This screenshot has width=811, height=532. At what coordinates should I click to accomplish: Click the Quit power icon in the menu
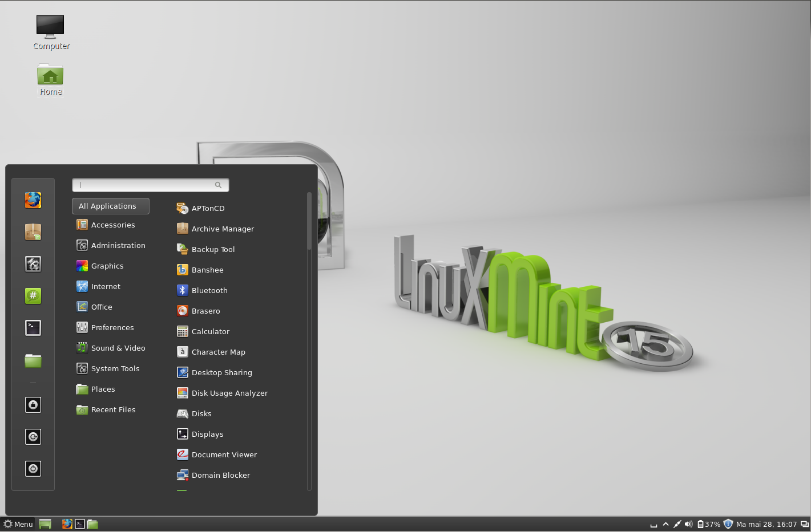[33, 469]
